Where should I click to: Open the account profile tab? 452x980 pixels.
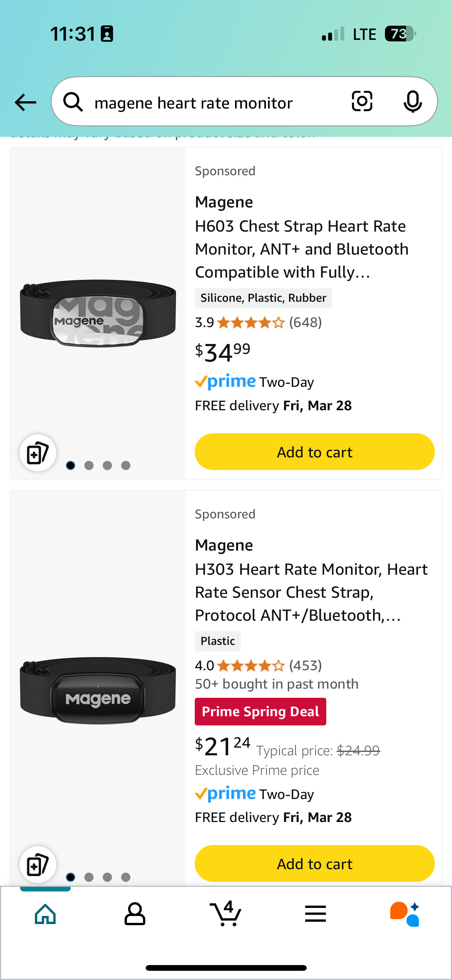click(135, 914)
